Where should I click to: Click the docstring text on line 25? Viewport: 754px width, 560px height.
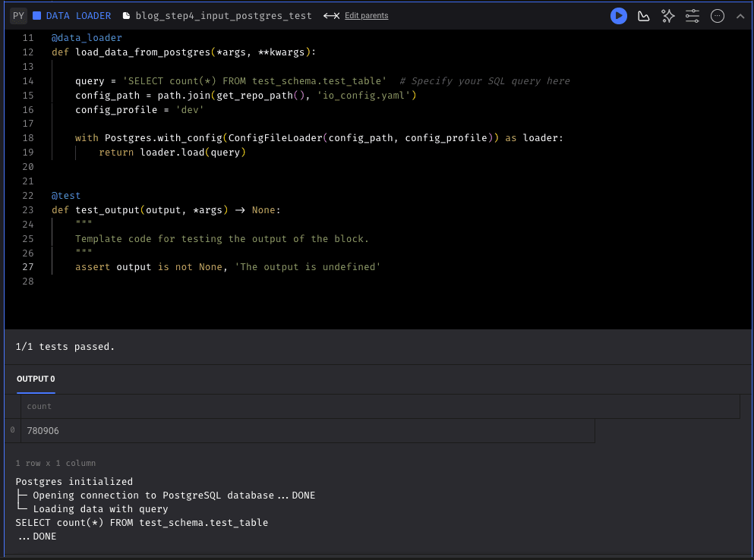(x=222, y=239)
